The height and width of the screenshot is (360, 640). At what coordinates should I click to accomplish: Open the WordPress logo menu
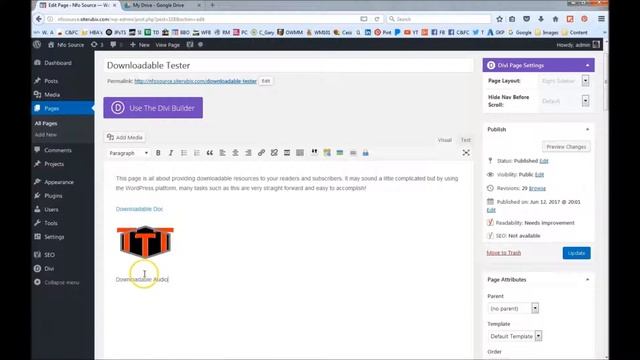(38, 44)
